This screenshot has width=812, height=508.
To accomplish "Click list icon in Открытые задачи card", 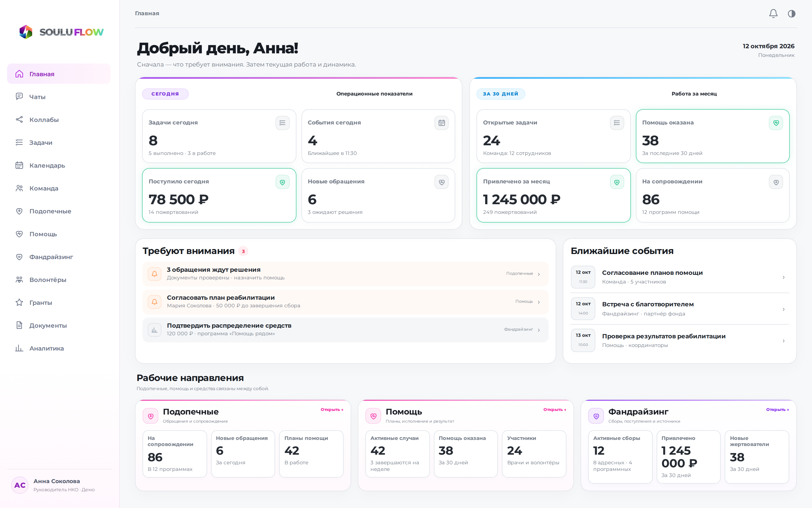I will pos(617,123).
